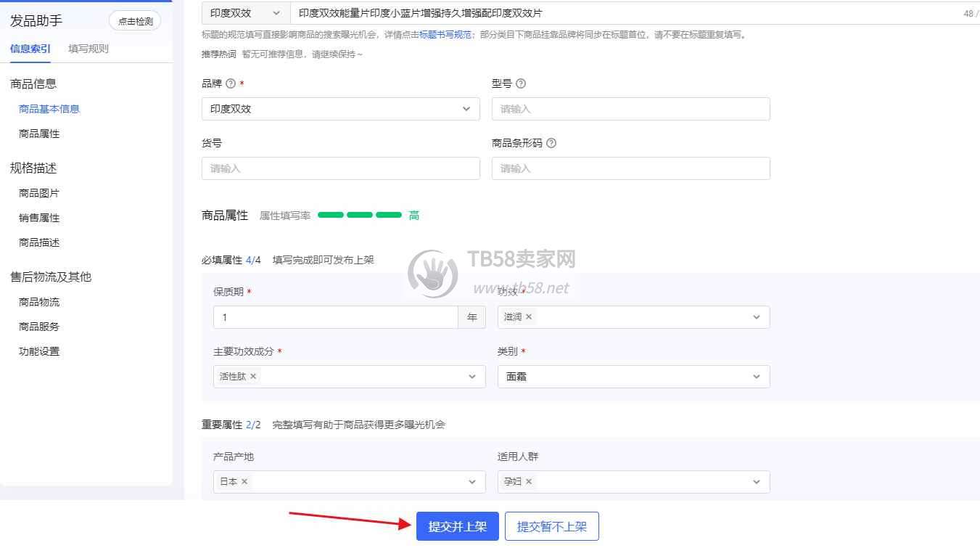Screen dimensions: 980x548
Task: Open the 标题书写规范 link
Action: [445, 35]
